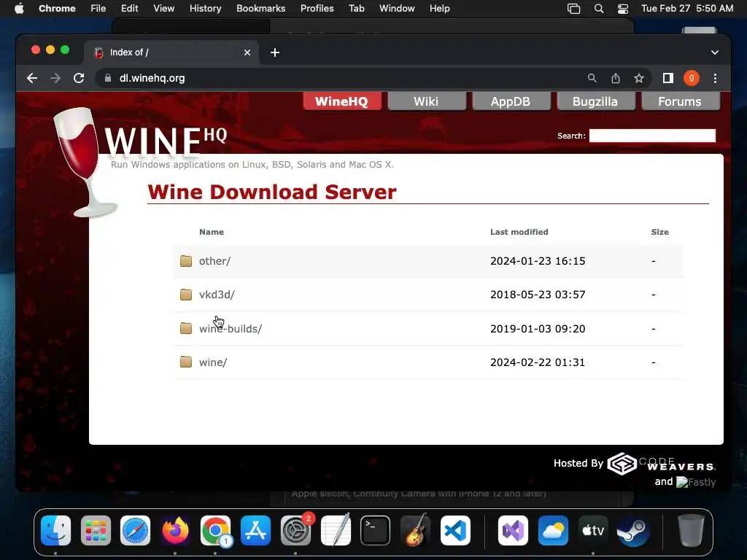Launch Safari from the Dock
Screen dimensions: 747x560
coord(135,530)
